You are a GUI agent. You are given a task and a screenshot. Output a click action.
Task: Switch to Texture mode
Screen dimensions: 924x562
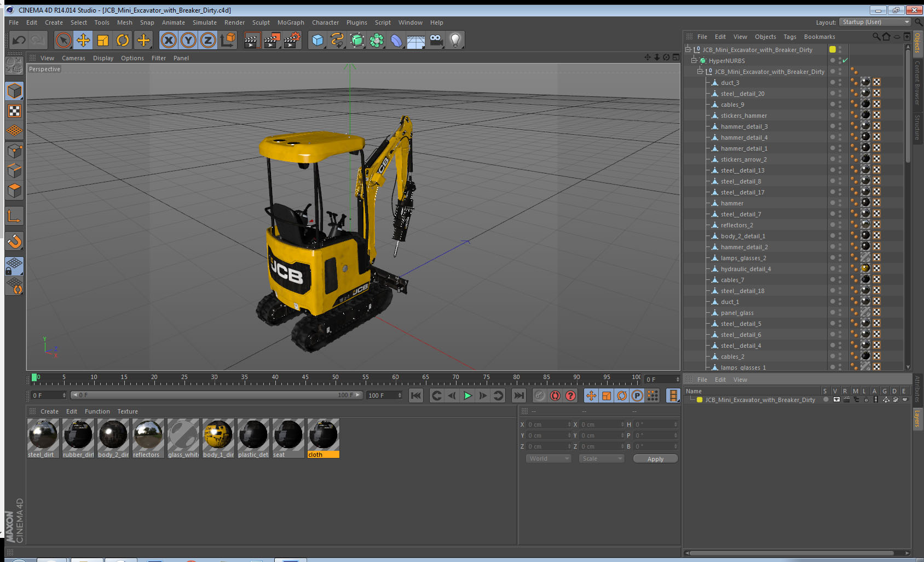14,111
